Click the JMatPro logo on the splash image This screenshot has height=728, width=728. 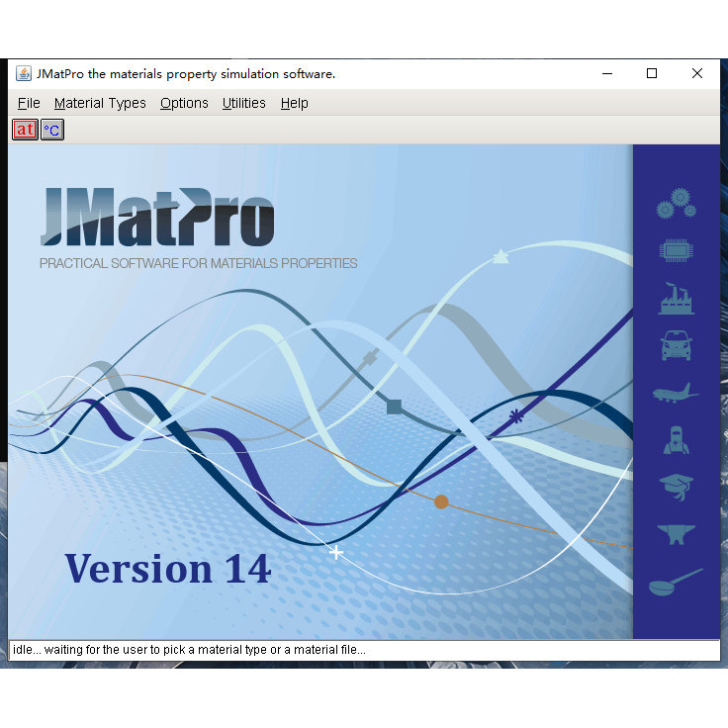[x=157, y=217]
